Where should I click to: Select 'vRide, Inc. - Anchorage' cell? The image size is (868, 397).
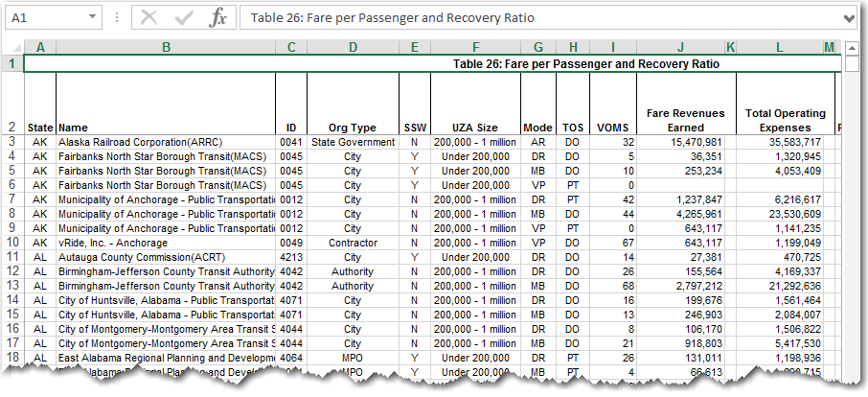tap(166, 243)
